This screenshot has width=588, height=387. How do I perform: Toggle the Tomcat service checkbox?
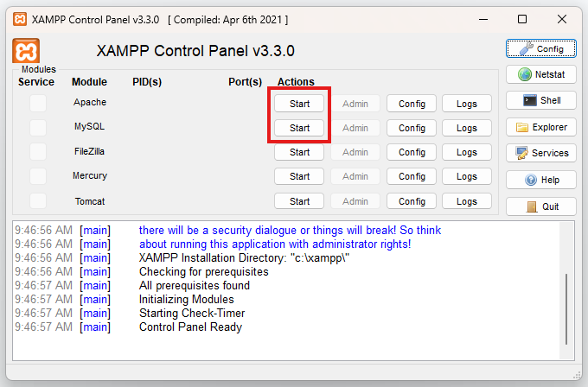(38, 201)
